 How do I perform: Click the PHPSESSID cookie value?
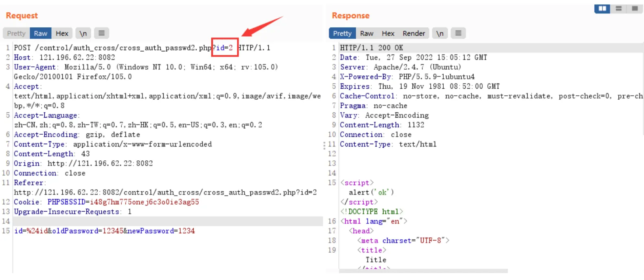[x=145, y=202]
